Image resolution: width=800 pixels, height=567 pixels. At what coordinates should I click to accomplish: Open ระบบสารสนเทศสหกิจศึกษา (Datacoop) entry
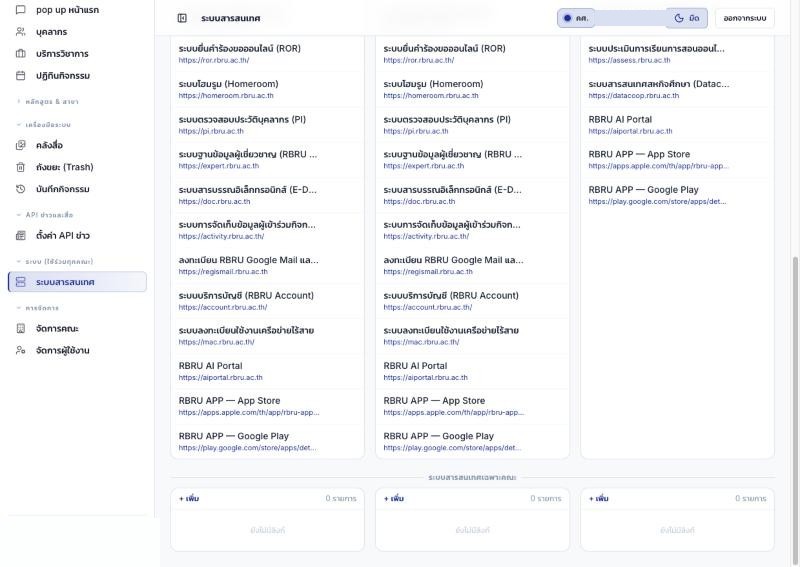(x=678, y=89)
